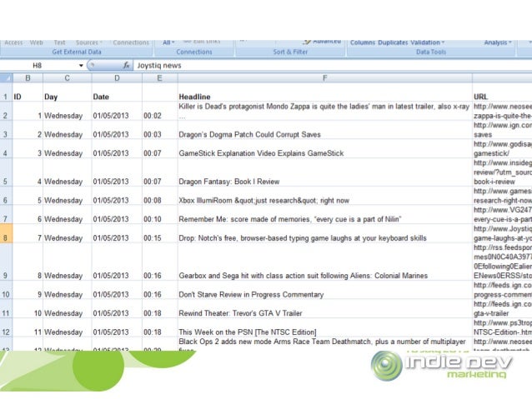Click the Text to Columns button

click(363, 42)
